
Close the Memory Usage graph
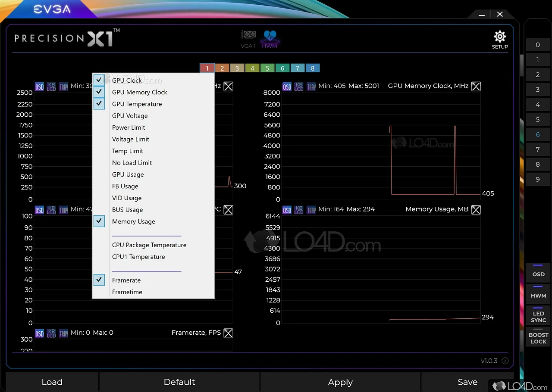click(476, 209)
